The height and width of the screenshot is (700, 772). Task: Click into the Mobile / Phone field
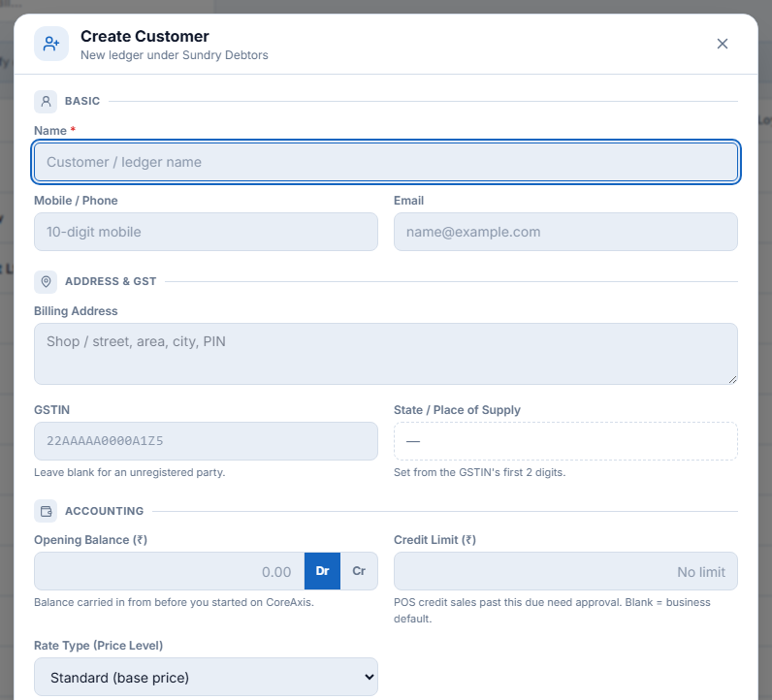[206, 232]
